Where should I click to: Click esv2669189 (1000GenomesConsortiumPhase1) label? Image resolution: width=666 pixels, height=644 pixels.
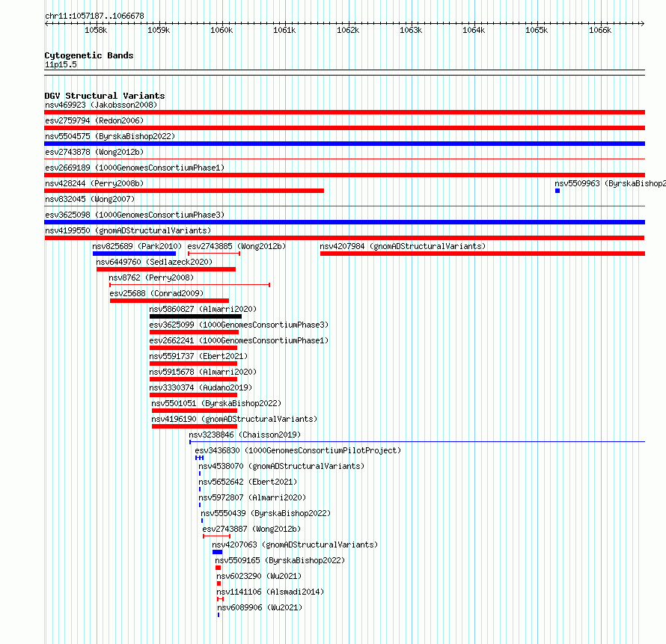tap(135, 168)
